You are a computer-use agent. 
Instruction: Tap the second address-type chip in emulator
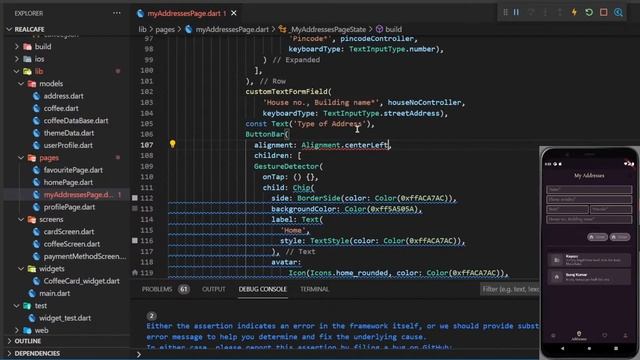[x=620, y=237]
